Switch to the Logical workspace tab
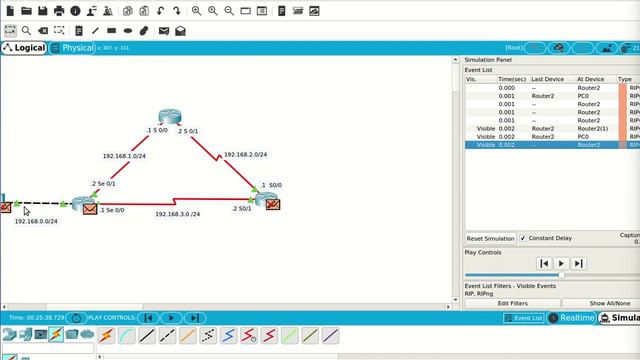The image size is (640, 360). coord(24,48)
